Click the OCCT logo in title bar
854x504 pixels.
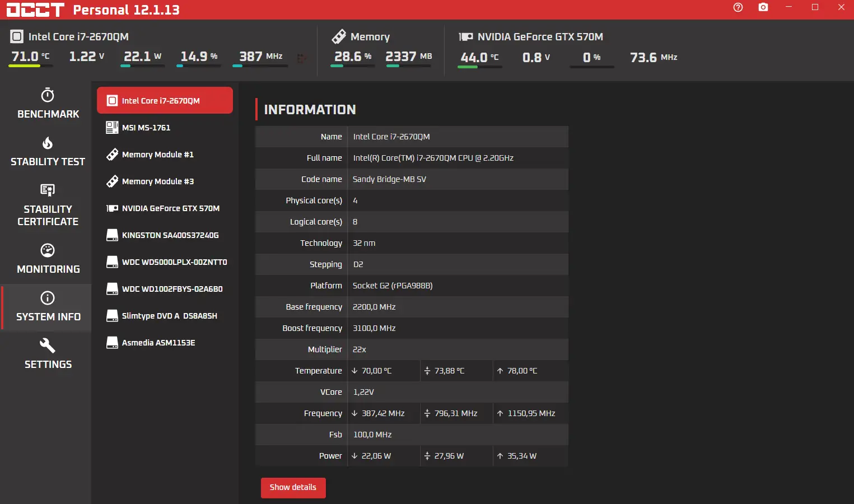pos(35,10)
